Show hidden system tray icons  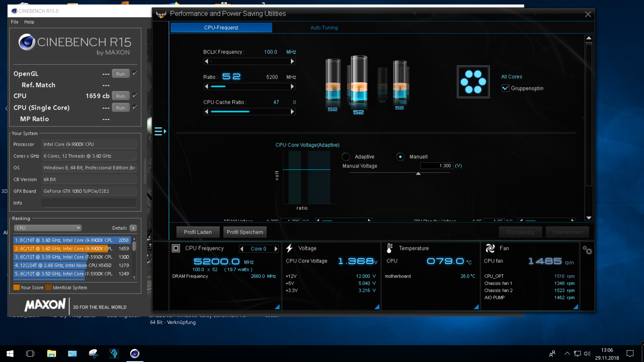(x=567, y=353)
